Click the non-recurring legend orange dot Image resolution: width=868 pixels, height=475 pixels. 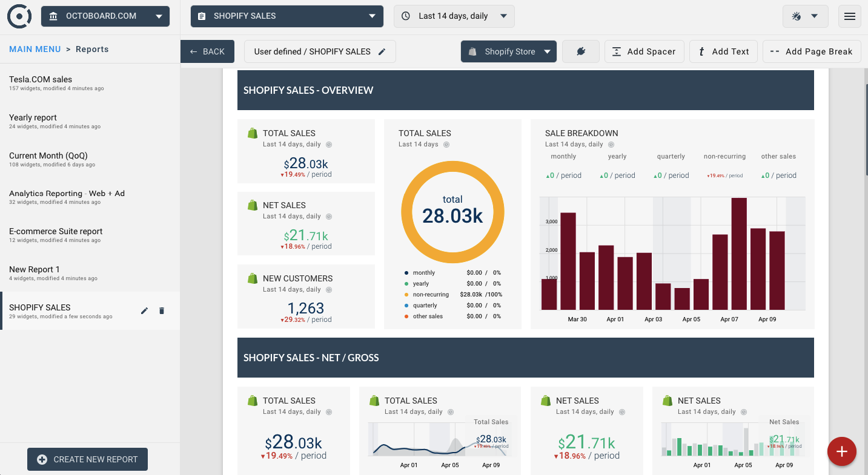(x=406, y=295)
